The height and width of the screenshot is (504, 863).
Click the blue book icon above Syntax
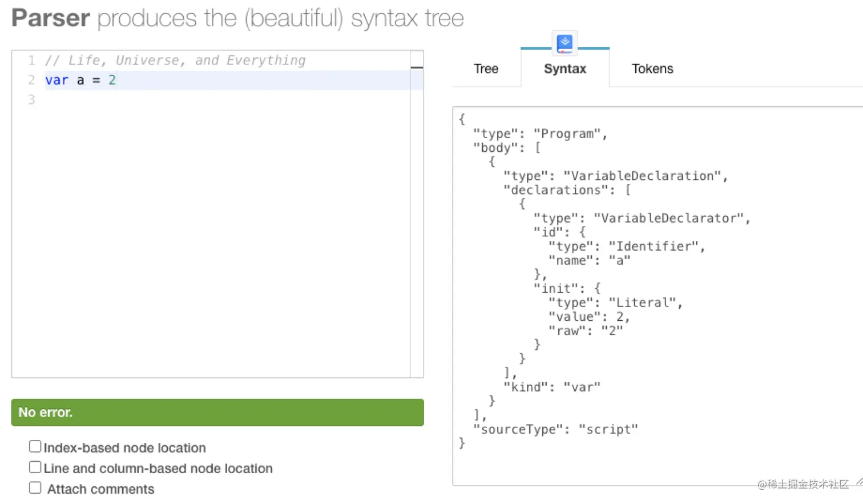(x=564, y=43)
